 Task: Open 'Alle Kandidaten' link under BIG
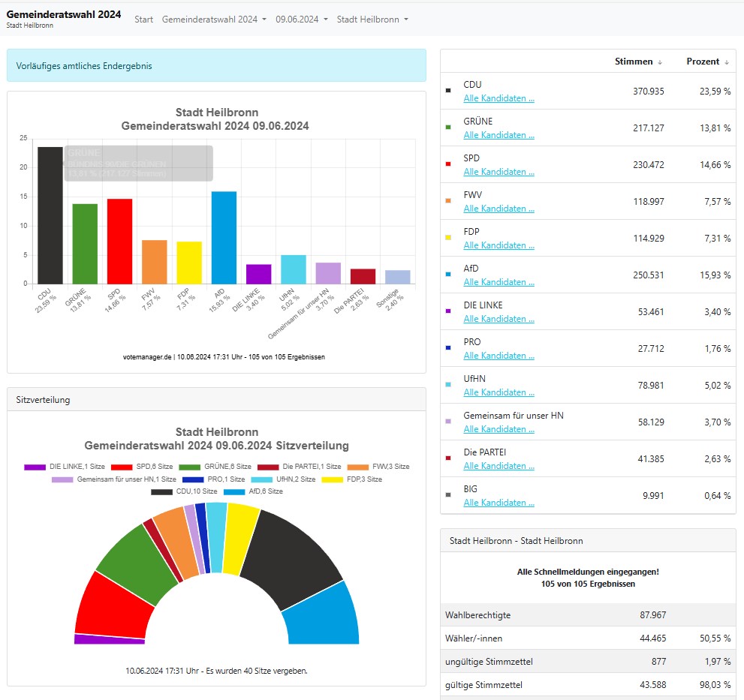499,503
